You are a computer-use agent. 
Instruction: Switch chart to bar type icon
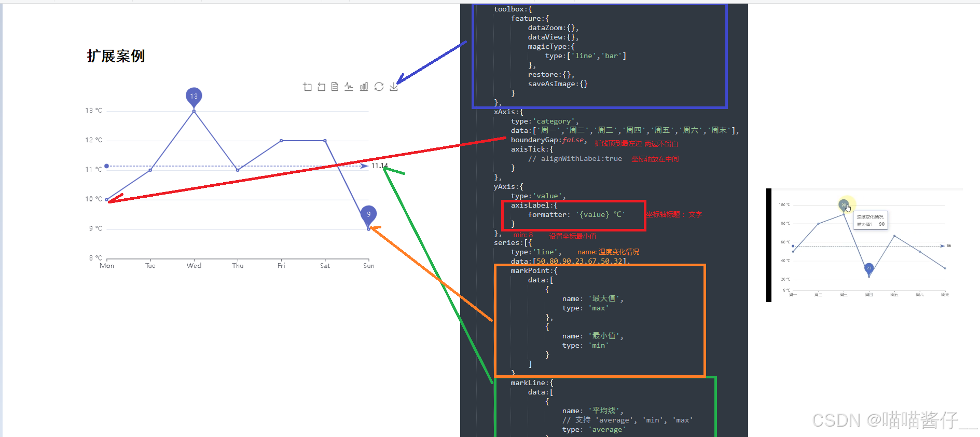click(x=364, y=87)
